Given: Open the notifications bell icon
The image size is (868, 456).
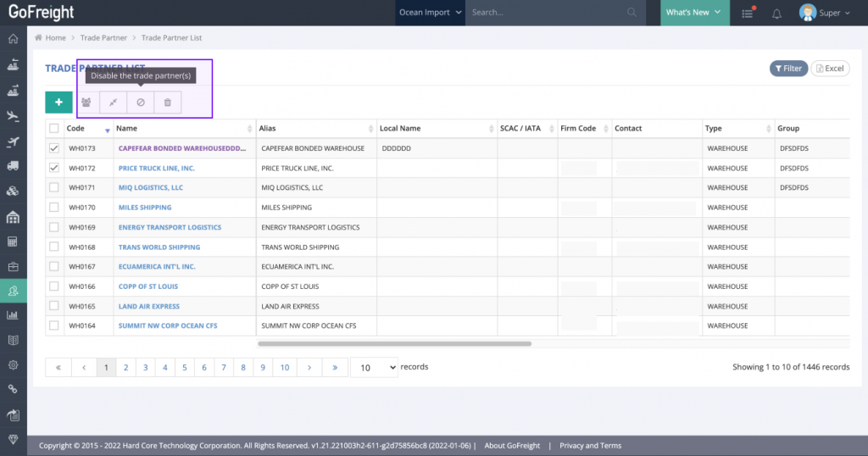Looking at the screenshot, I should pos(776,13).
